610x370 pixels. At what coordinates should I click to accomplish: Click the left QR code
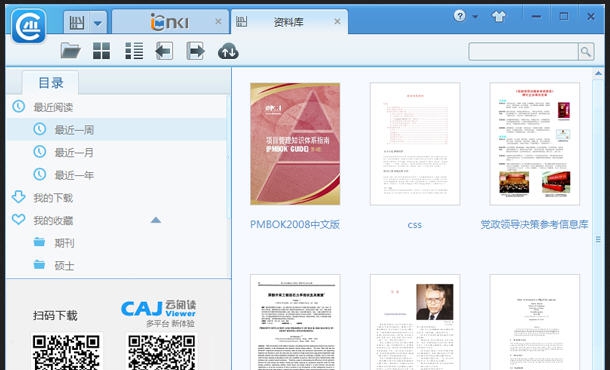tap(67, 352)
